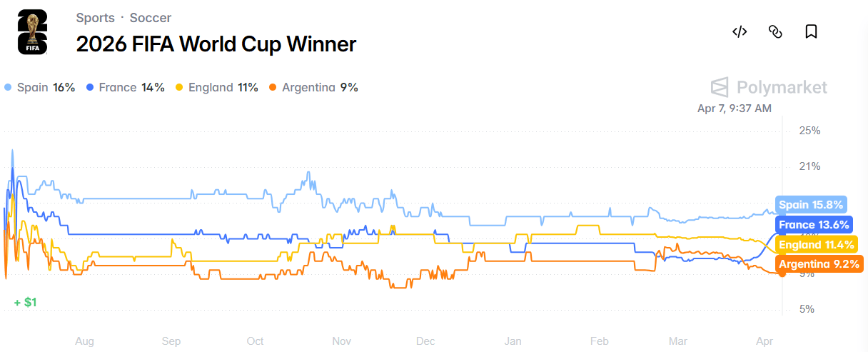Screen dimensions: 868x352
Task: Select Argentina 9% in the legend
Action: pyautogui.click(x=313, y=88)
